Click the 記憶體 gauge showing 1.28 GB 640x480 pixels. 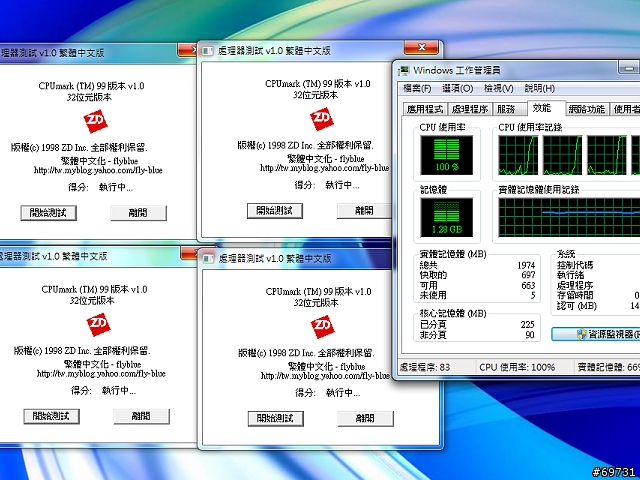tap(447, 217)
